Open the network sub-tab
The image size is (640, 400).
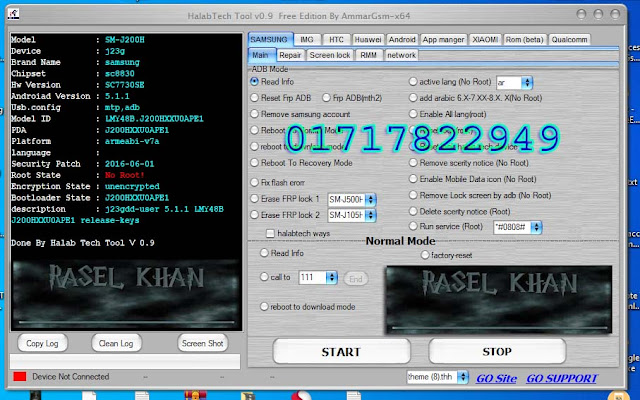pos(401,55)
